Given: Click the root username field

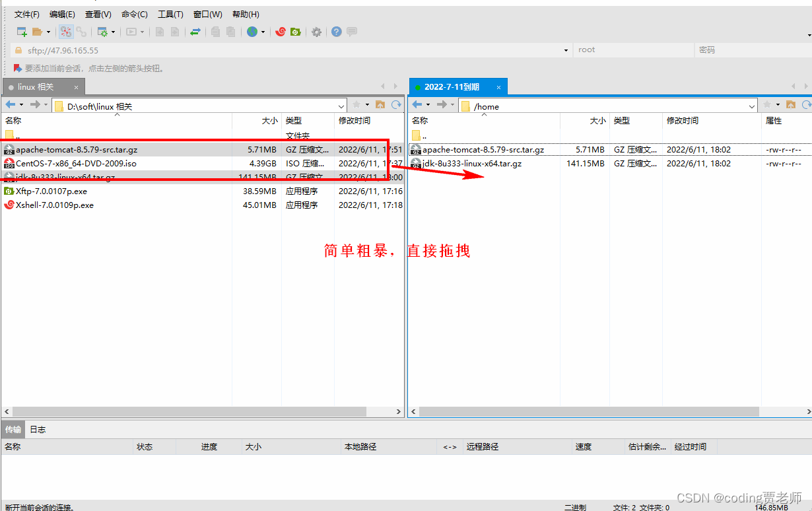Looking at the screenshot, I should (x=634, y=50).
